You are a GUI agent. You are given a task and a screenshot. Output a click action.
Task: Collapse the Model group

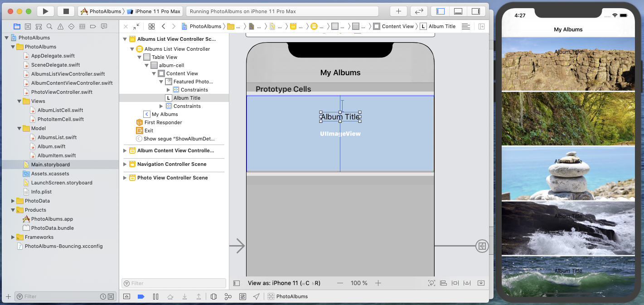(19, 128)
